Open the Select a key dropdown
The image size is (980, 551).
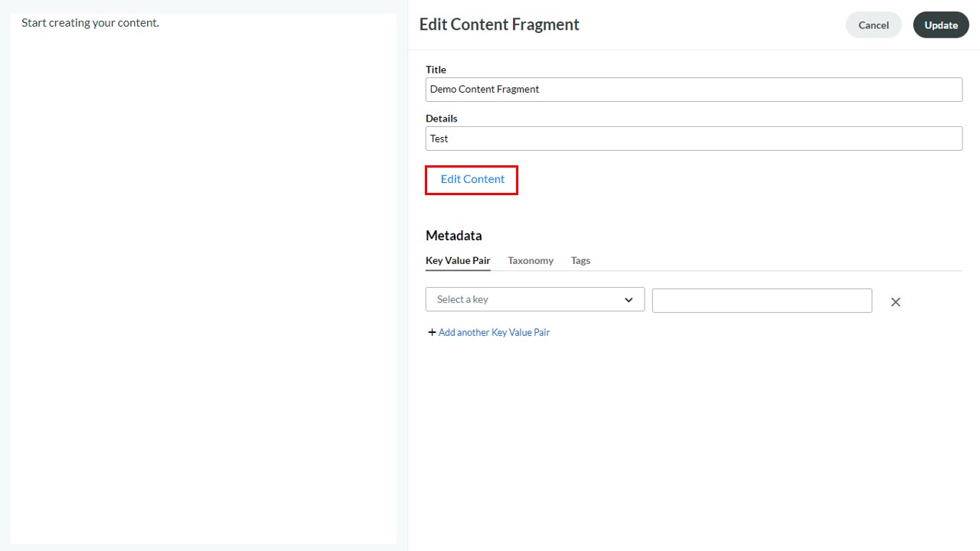point(534,299)
